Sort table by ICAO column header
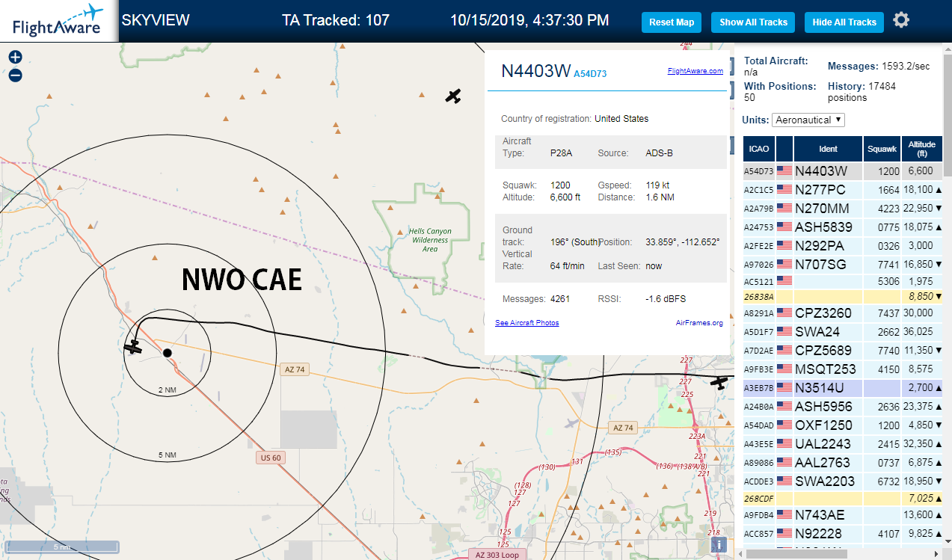 coord(759,149)
